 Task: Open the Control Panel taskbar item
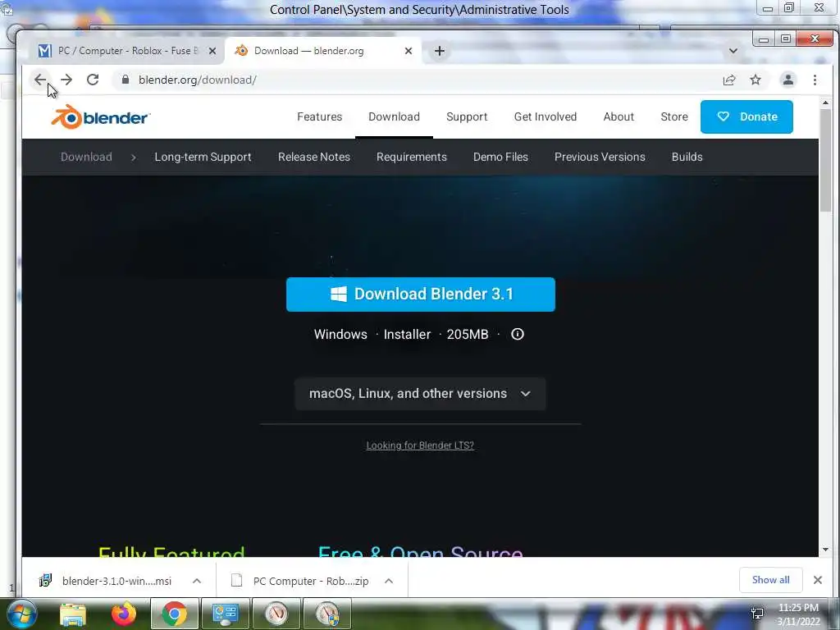tap(225, 614)
